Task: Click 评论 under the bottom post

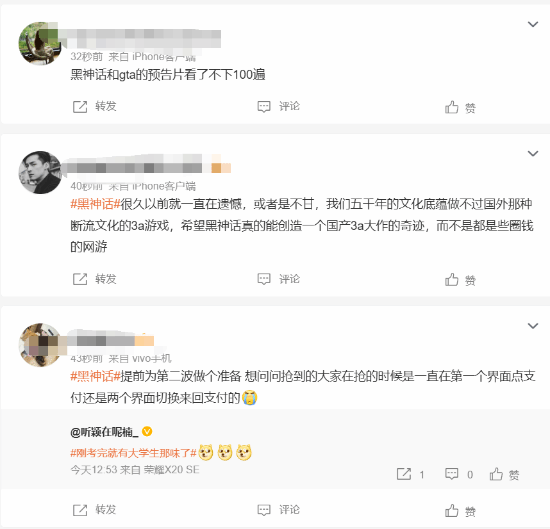Action: [x=279, y=510]
